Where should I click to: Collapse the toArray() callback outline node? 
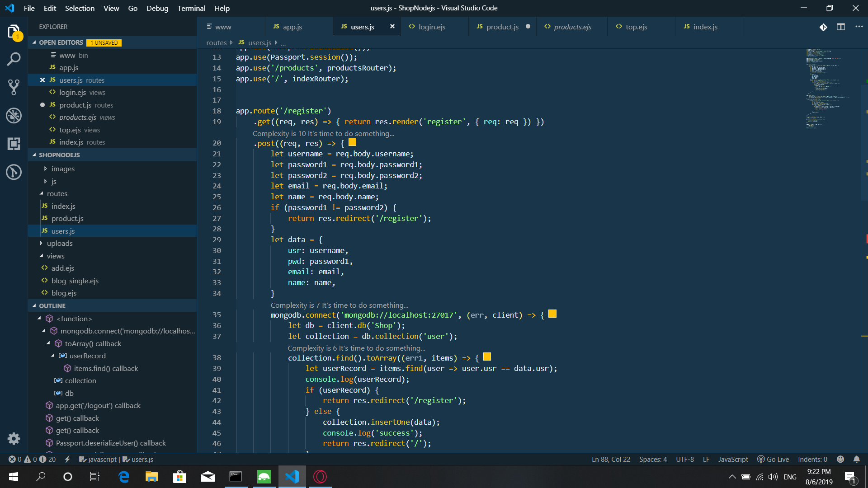(x=48, y=343)
